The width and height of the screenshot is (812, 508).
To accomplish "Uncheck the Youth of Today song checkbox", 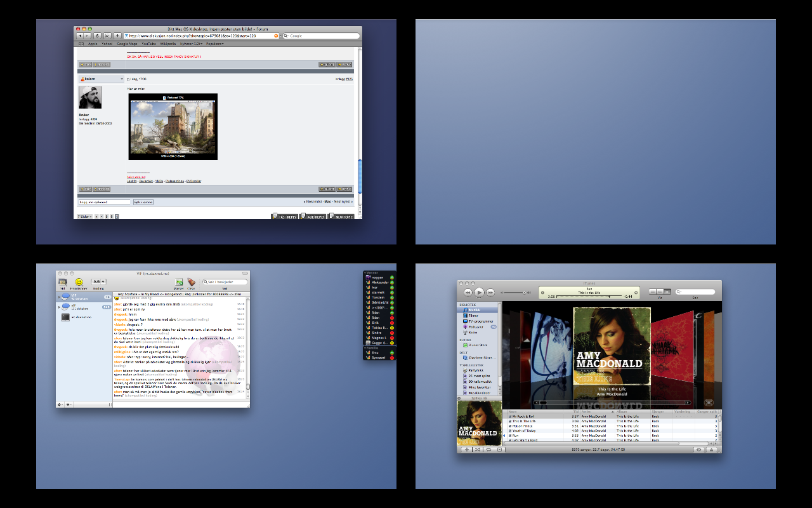I will click(x=510, y=431).
